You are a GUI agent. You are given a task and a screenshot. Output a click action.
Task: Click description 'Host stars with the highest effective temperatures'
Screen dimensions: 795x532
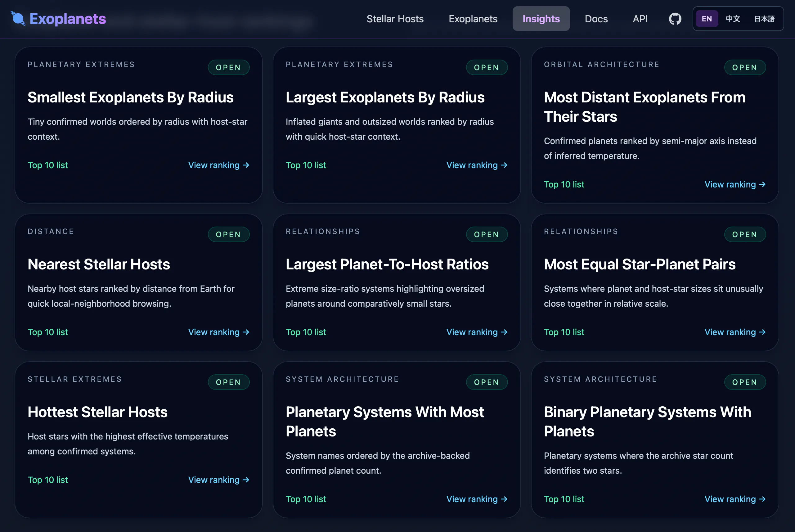(x=128, y=444)
